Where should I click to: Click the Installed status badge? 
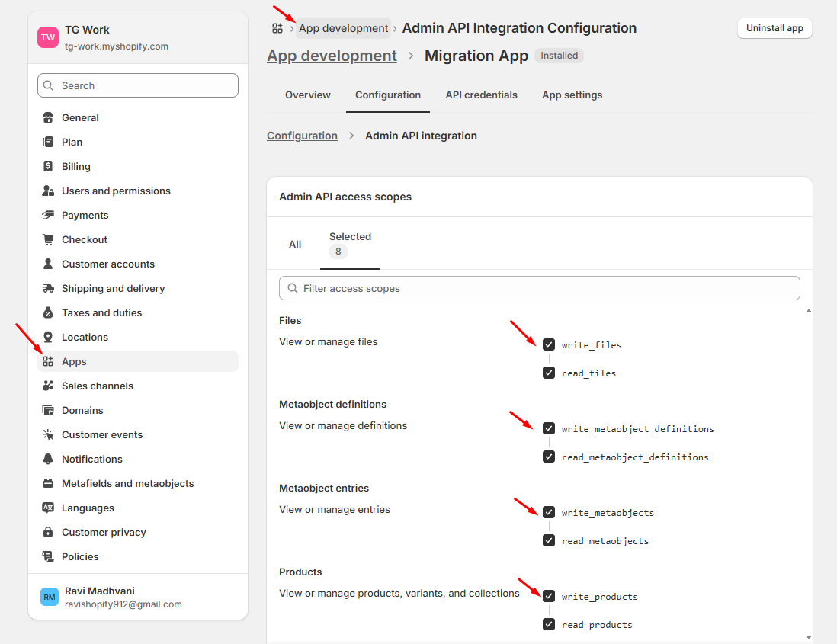coord(559,56)
